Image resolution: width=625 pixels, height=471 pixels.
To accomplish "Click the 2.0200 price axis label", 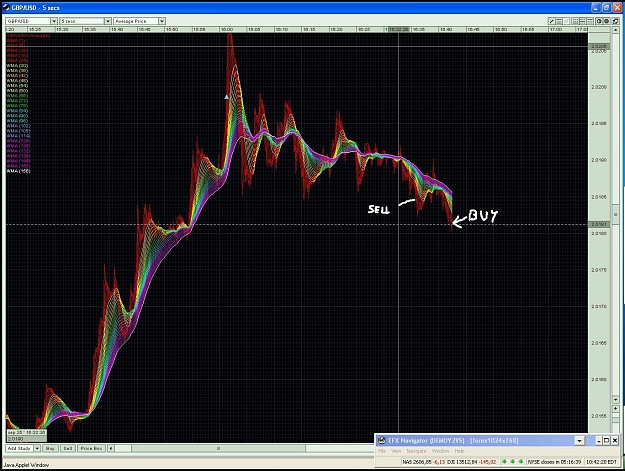I will (x=599, y=87).
